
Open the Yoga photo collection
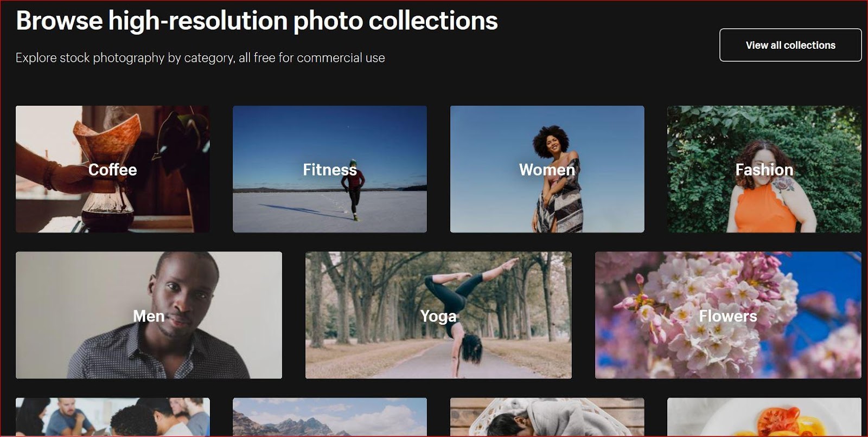coord(438,315)
